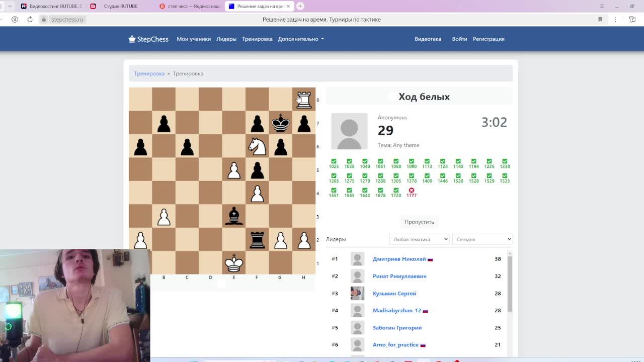Click the Ход белых turn heading
Viewport: 644px width, 362px height.
(424, 97)
